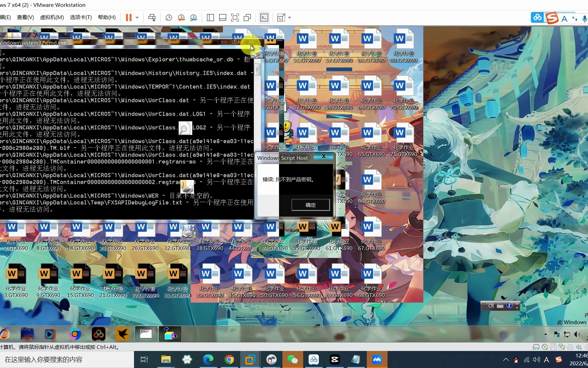Close the Windows Script Host dialog
Screen dimensions: 588x368
(324, 156)
